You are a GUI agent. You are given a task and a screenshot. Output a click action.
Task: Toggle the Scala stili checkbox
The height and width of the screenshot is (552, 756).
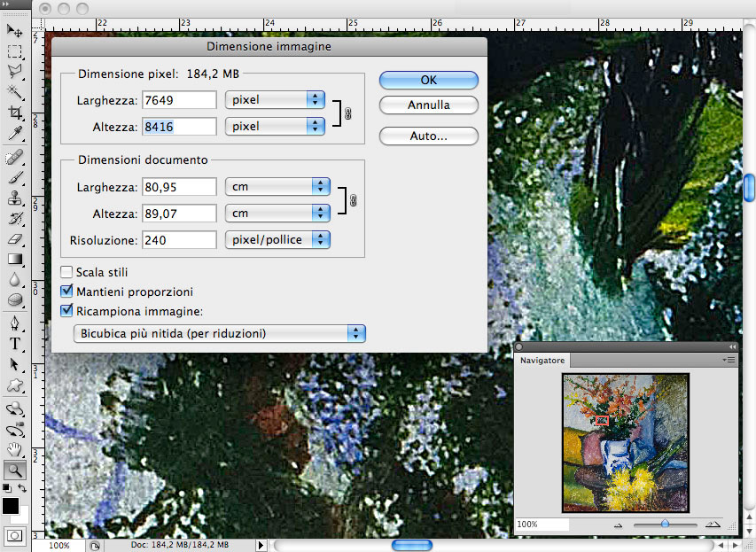[66, 272]
